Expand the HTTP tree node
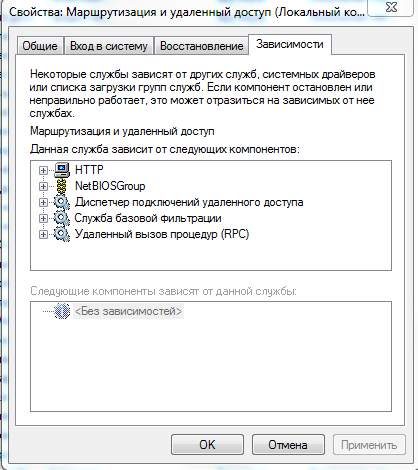418x470 pixels. coord(43,170)
